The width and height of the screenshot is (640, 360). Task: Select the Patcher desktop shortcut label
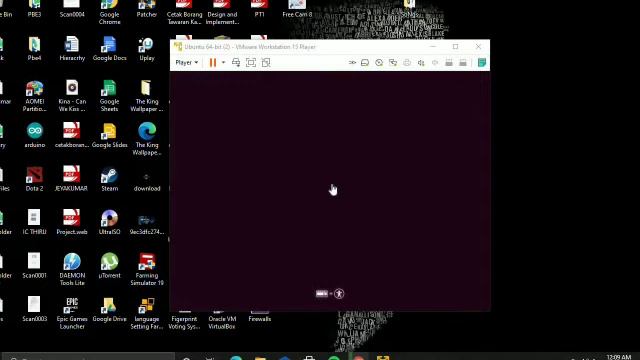pyautogui.click(x=147, y=14)
